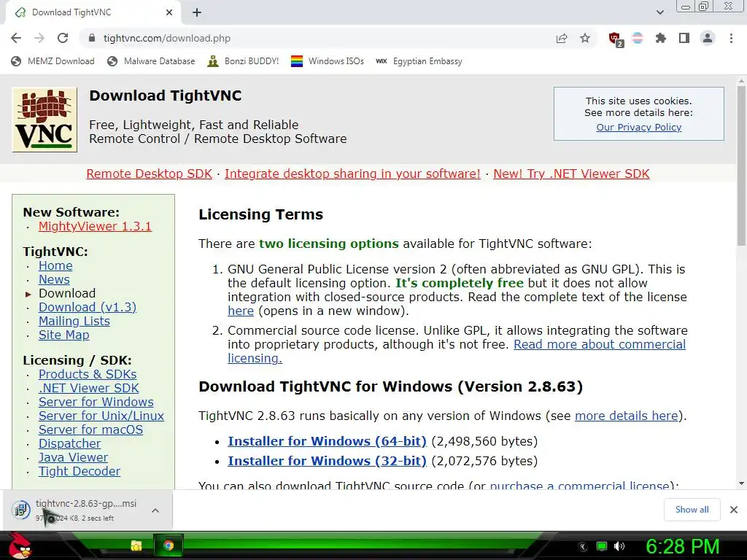The height and width of the screenshot is (560, 747).
Task: Click Show all downloads button
Action: pyautogui.click(x=692, y=510)
